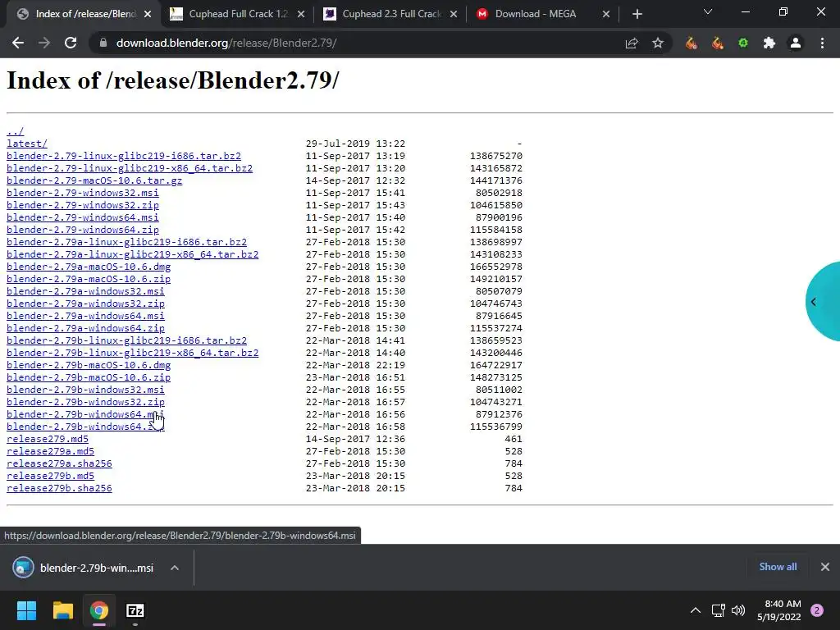
Task: Open File Explorer from taskbar
Action: [x=62, y=610]
